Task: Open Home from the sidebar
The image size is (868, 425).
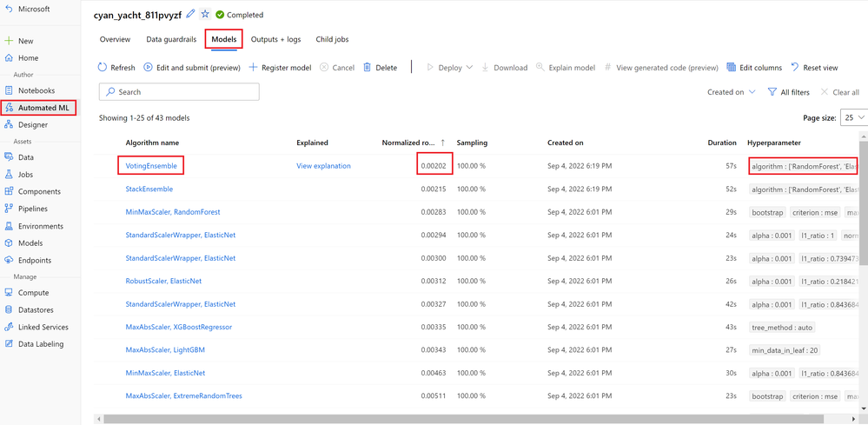Action: click(x=28, y=58)
